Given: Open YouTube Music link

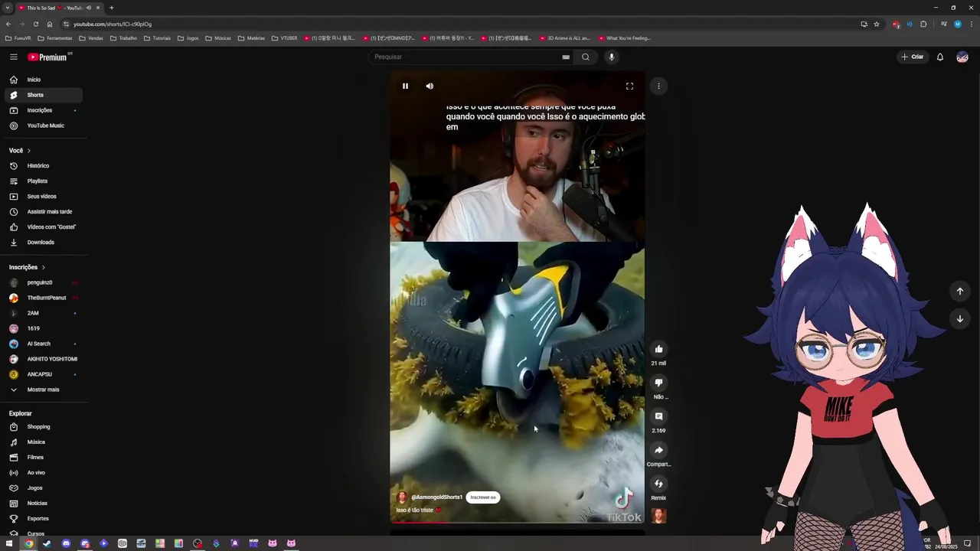Looking at the screenshot, I should click(43, 126).
